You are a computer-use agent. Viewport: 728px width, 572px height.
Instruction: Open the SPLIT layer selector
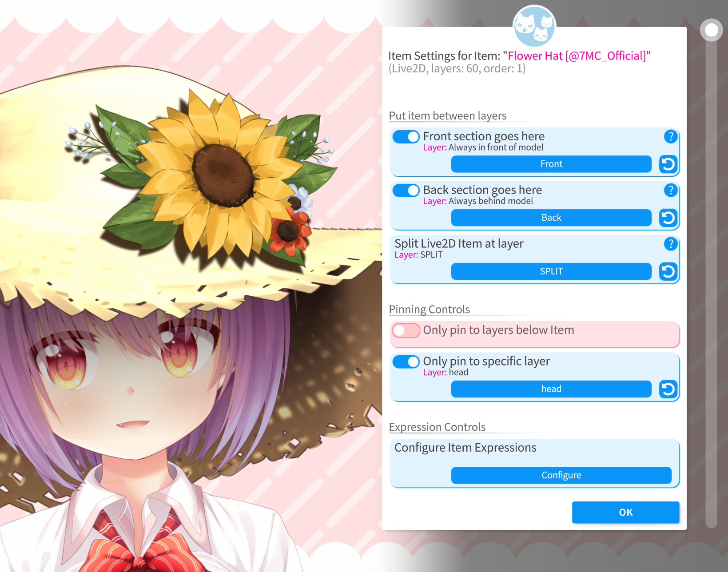(x=551, y=272)
